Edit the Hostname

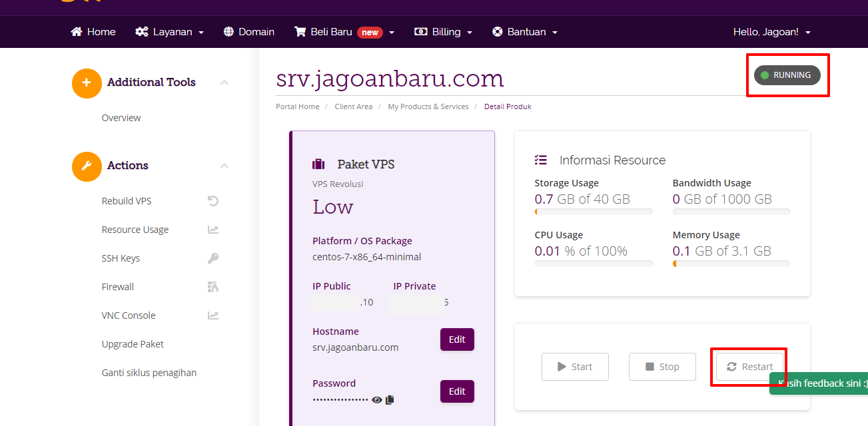click(x=457, y=339)
